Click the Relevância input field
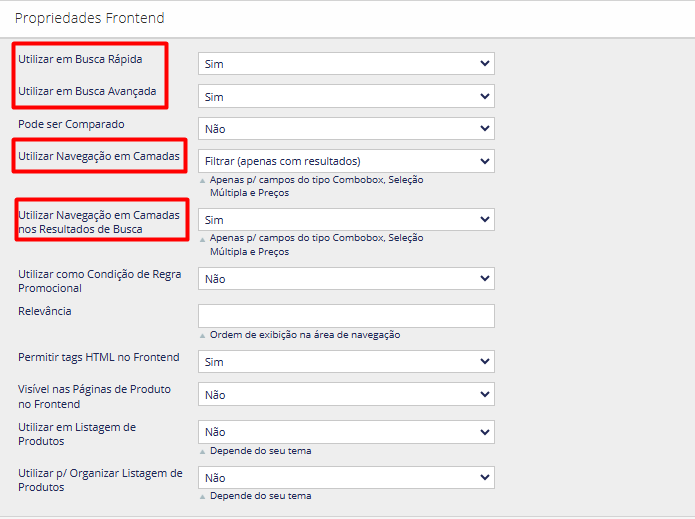This screenshot has height=519, width=695. (346, 316)
